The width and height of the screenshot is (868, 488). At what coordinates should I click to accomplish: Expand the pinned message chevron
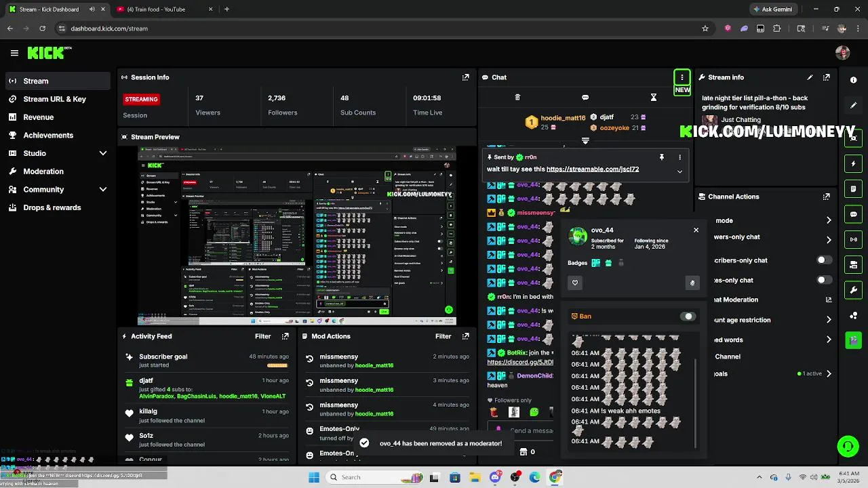[x=679, y=171]
